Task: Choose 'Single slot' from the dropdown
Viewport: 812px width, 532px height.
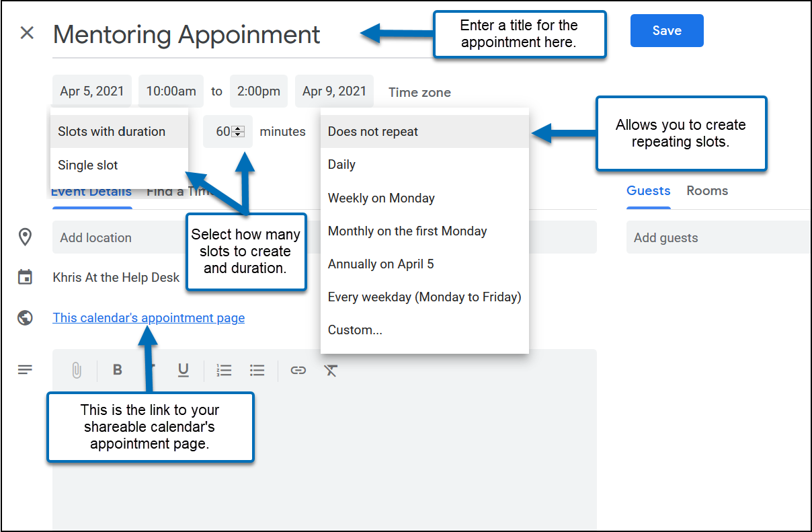Action: (x=88, y=165)
